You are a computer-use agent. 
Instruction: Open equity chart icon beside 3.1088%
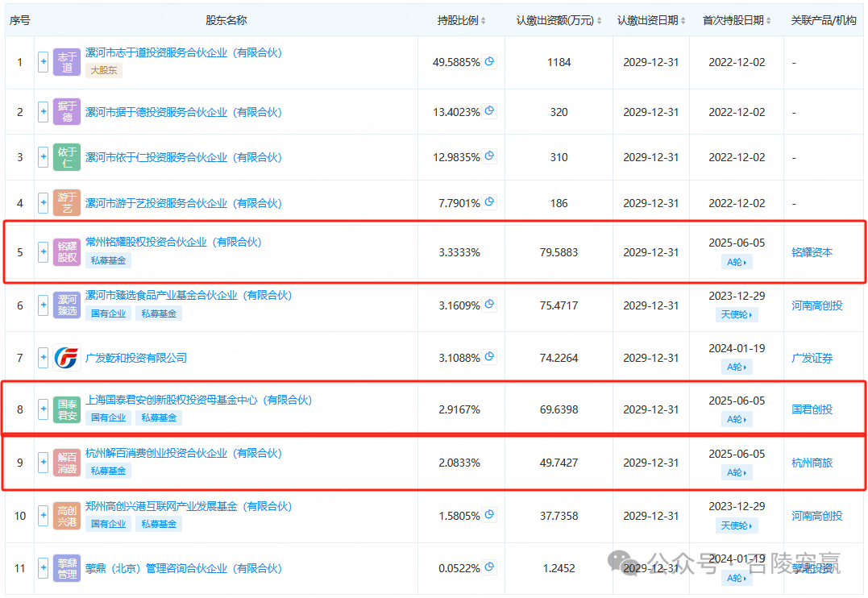point(489,356)
